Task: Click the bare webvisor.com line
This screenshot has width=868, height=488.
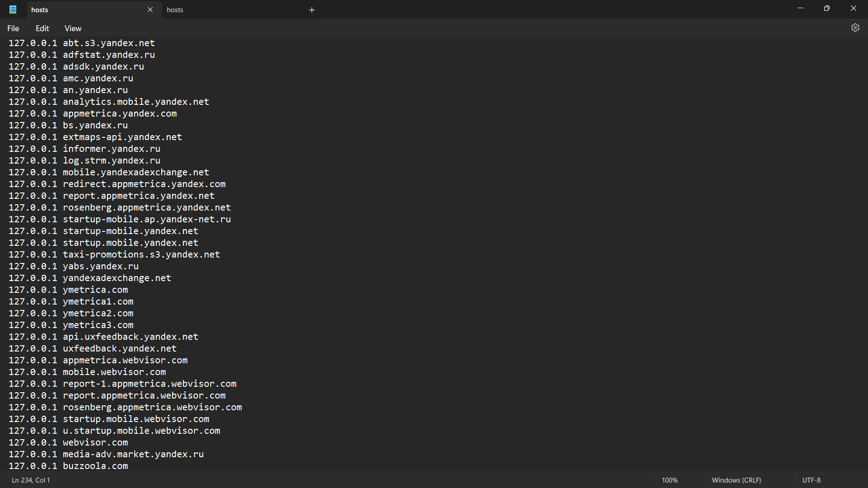Action: pyautogui.click(x=68, y=442)
